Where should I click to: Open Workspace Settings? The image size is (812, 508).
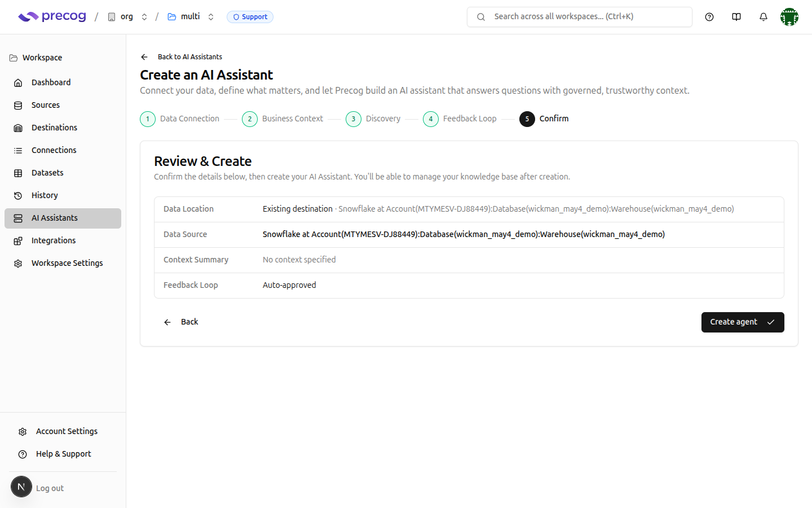pos(63,263)
